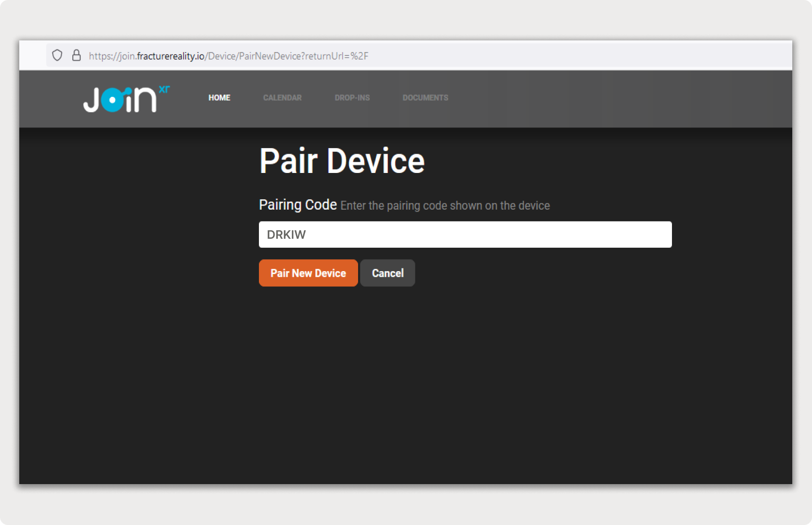This screenshot has width=812, height=525.
Task: View tracking protection settings via shield icon
Action: tap(57, 55)
